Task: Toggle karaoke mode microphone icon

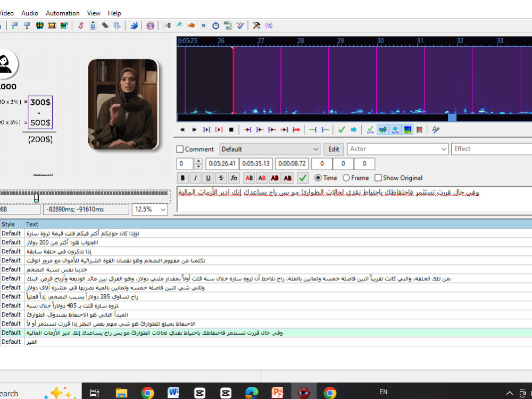Action: [436, 130]
